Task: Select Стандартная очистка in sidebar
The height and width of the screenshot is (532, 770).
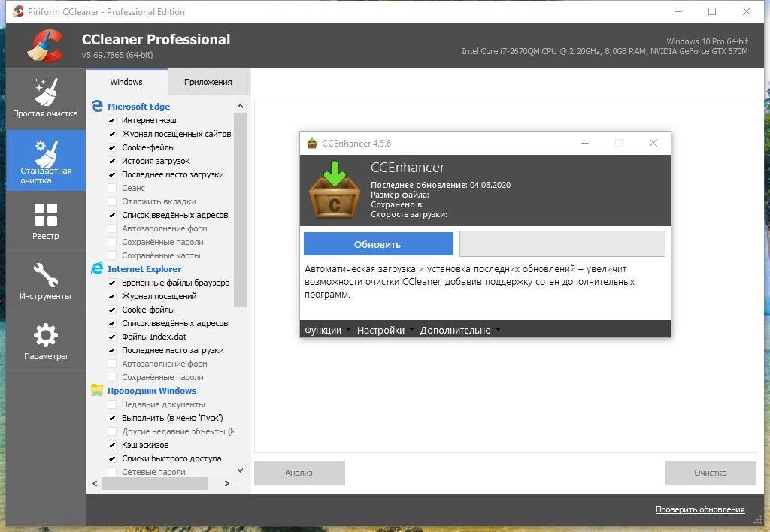Action: pos(45,161)
